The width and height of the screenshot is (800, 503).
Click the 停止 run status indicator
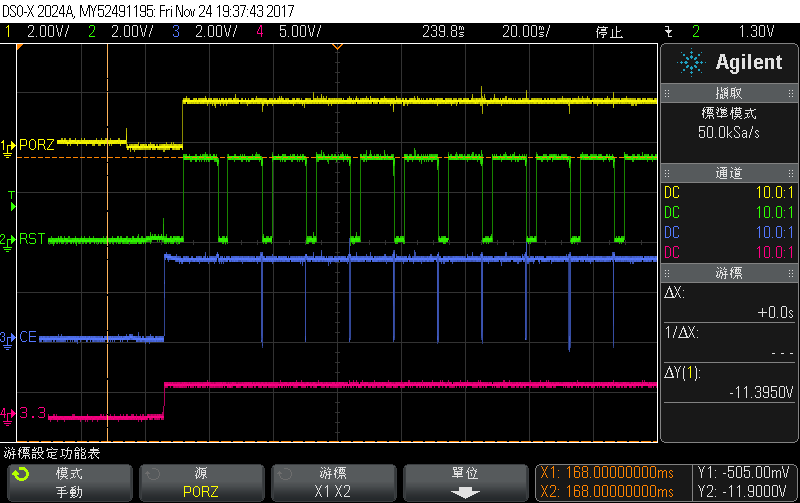pyautogui.click(x=609, y=33)
